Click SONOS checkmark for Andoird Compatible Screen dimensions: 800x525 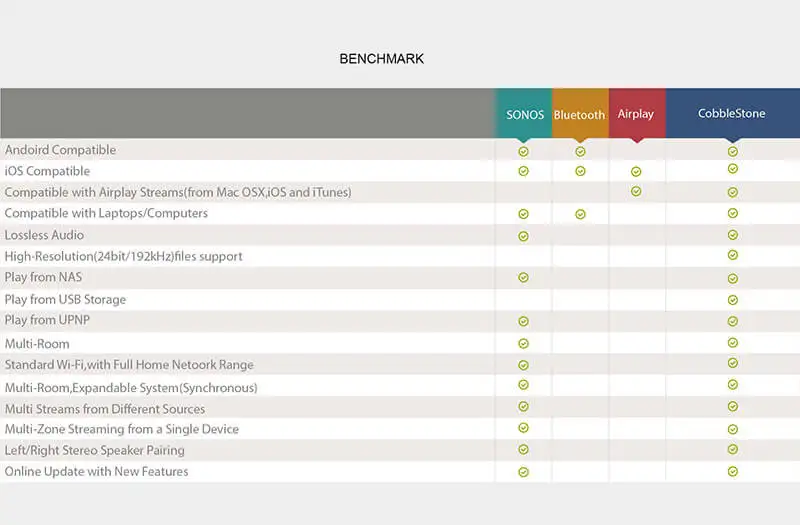coord(523,152)
